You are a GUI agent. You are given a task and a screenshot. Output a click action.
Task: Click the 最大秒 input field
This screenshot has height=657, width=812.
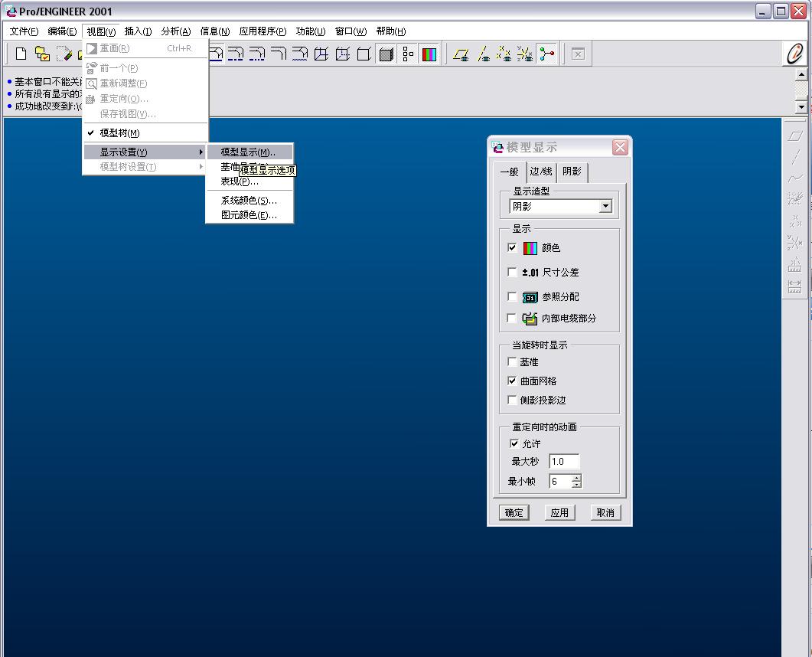tap(564, 461)
